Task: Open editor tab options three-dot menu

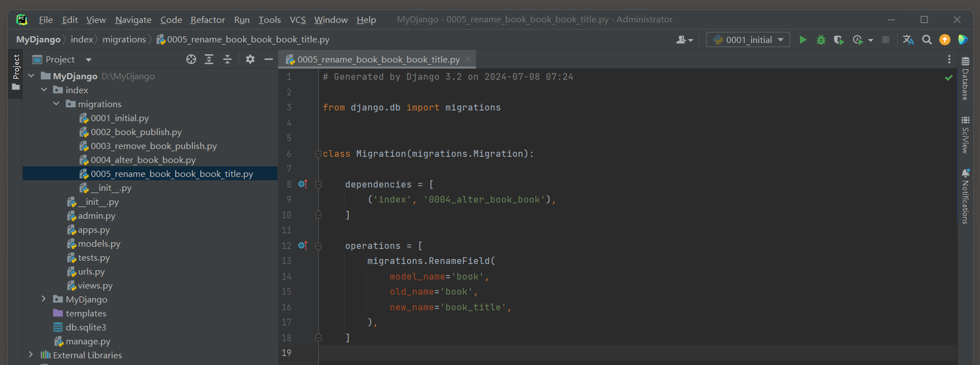Action: [949, 59]
